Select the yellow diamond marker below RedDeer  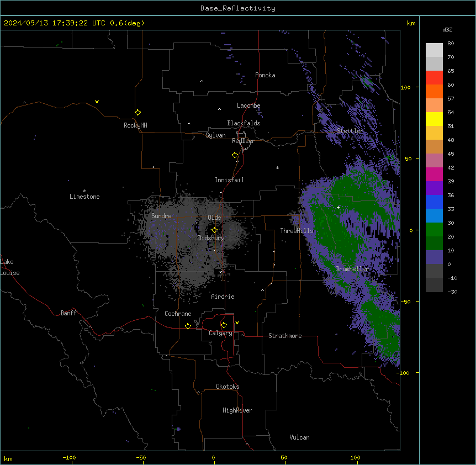[235, 155]
